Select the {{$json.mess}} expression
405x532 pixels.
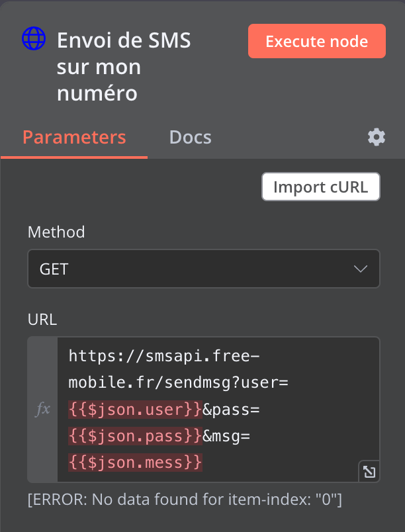coord(135,463)
